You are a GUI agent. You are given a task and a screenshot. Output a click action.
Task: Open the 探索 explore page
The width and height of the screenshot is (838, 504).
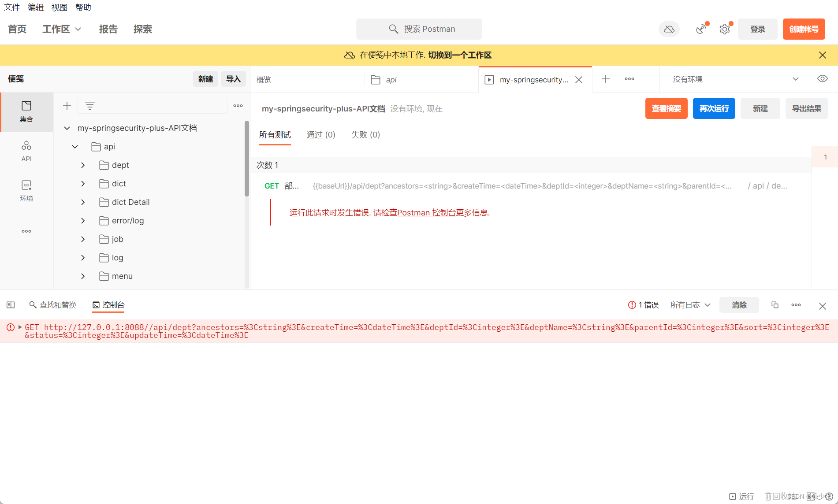tap(143, 29)
